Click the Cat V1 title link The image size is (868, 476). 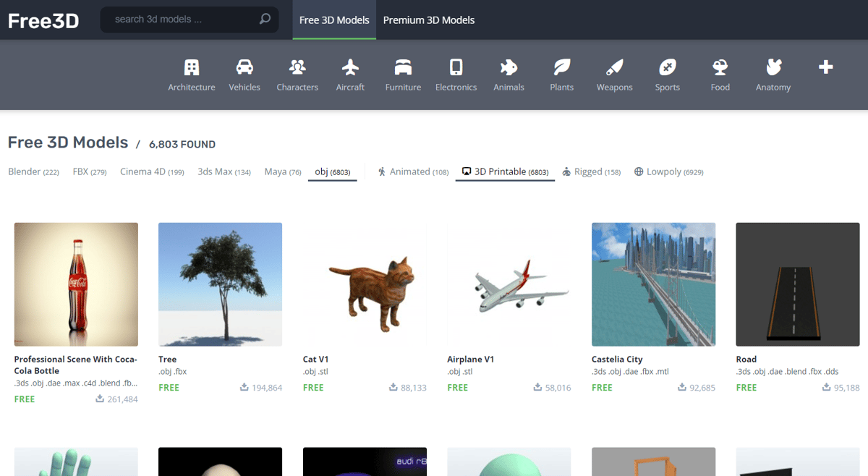point(315,359)
